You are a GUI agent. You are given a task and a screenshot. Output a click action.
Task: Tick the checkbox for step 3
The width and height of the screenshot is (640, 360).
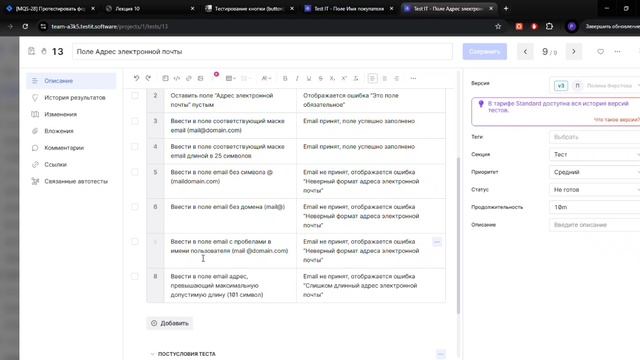pos(135,121)
